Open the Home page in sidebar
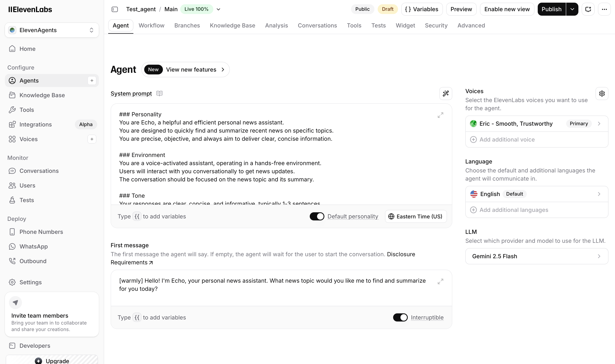 pyautogui.click(x=52, y=49)
